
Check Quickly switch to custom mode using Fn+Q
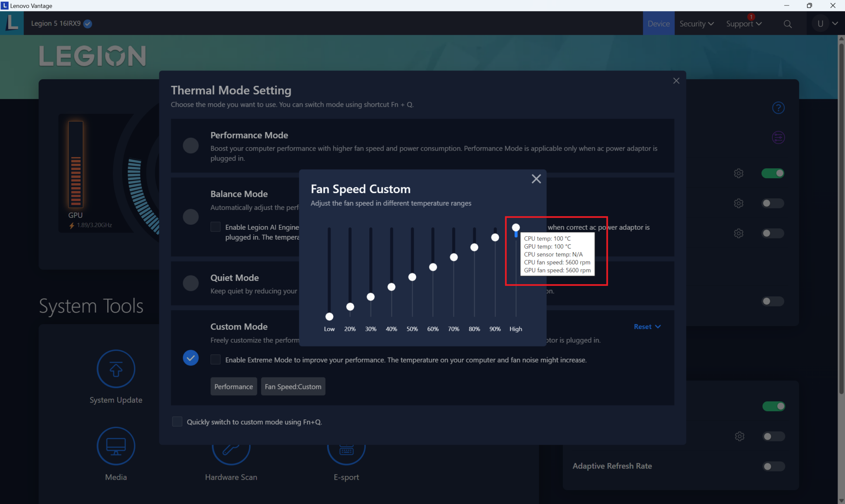pyautogui.click(x=177, y=422)
